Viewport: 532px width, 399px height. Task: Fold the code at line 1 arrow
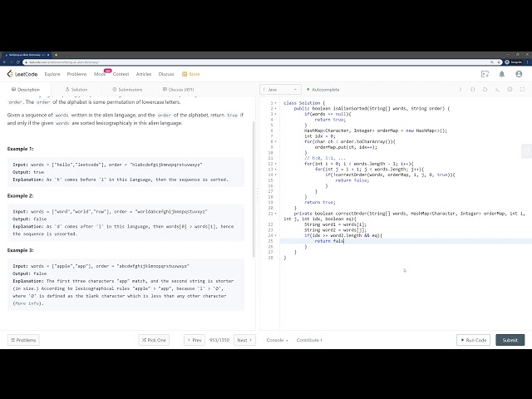click(275, 103)
